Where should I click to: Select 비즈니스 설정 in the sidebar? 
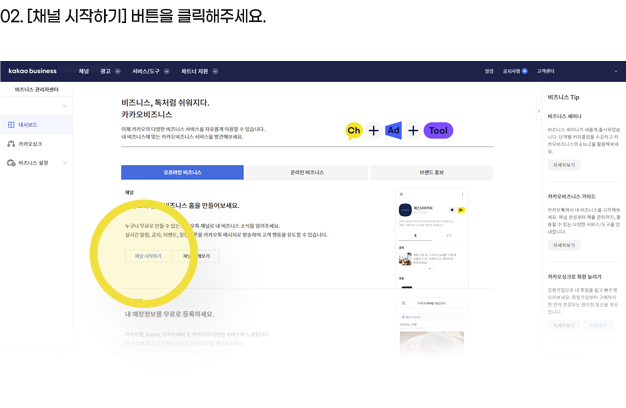pyautogui.click(x=36, y=163)
